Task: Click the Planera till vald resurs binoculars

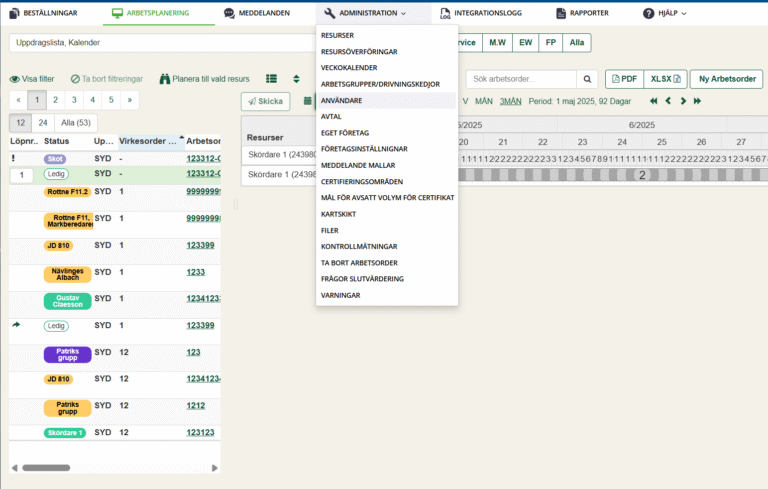Action: (165, 79)
